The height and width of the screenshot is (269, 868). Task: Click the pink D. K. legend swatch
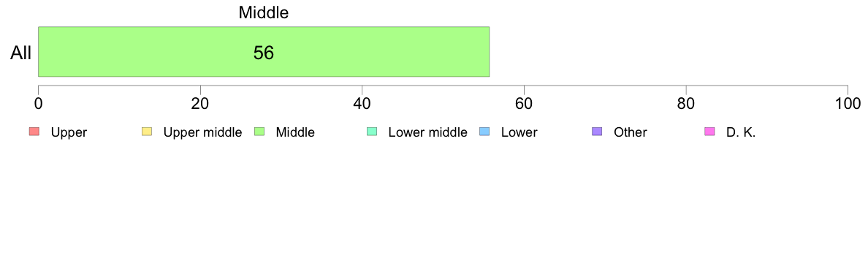[709, 132]
